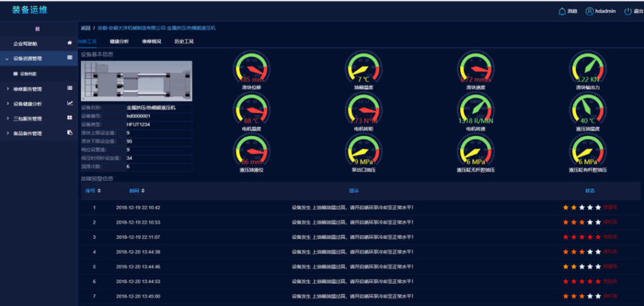The width and height of the screenshot is (644, 306).
Task: Click the list icon beside 维修服务管理
Action: (x=70, y=89)
